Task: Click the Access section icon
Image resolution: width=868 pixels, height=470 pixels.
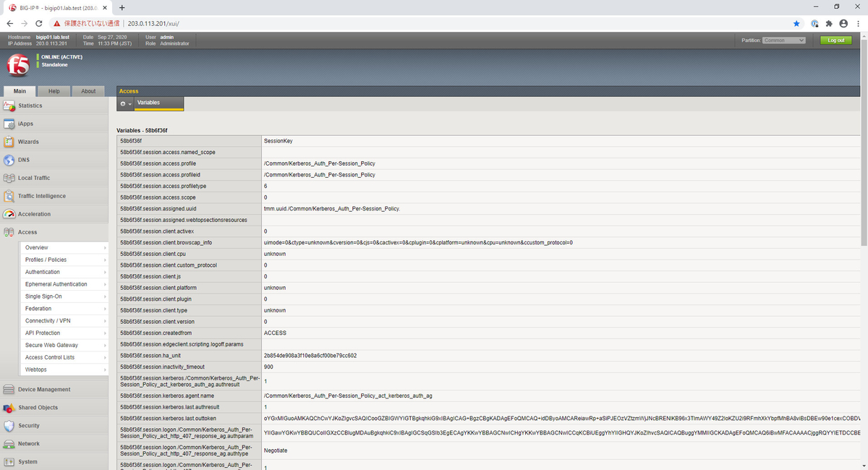Action: 9,232
